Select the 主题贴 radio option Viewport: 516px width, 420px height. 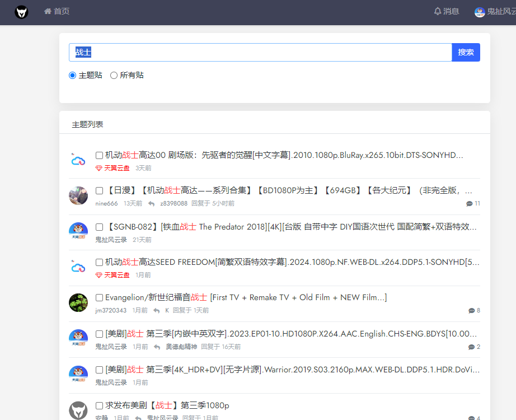(x=72, y=75)
